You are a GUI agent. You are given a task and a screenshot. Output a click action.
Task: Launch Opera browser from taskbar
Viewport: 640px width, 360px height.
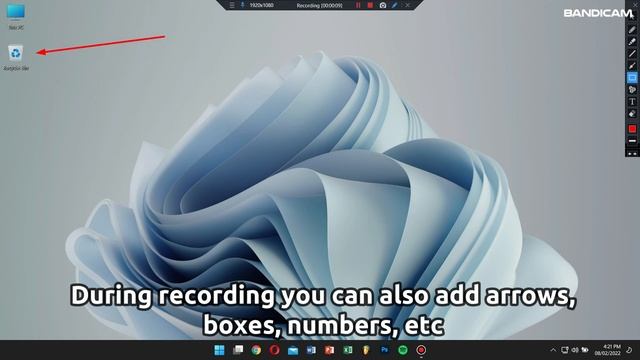point(275,350)
